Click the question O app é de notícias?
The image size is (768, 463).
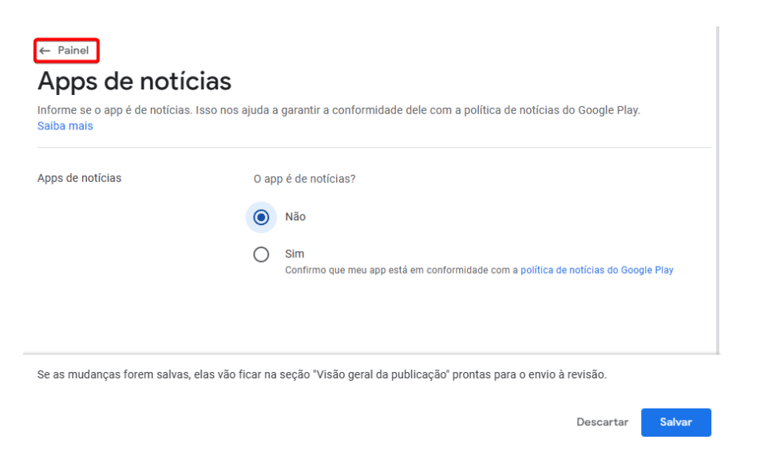coord(304,179)
